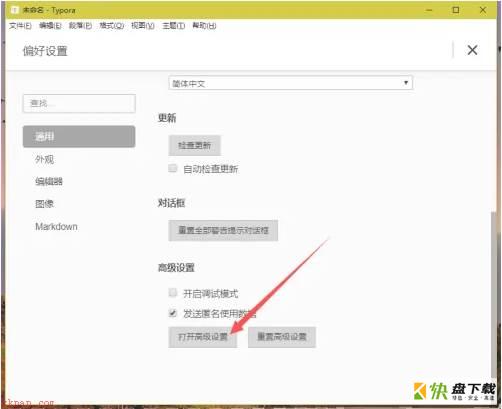Maximize the Typora window
The width and height of the screenshot is (502, 409).
pyautogui.click(x=456, y=10)
